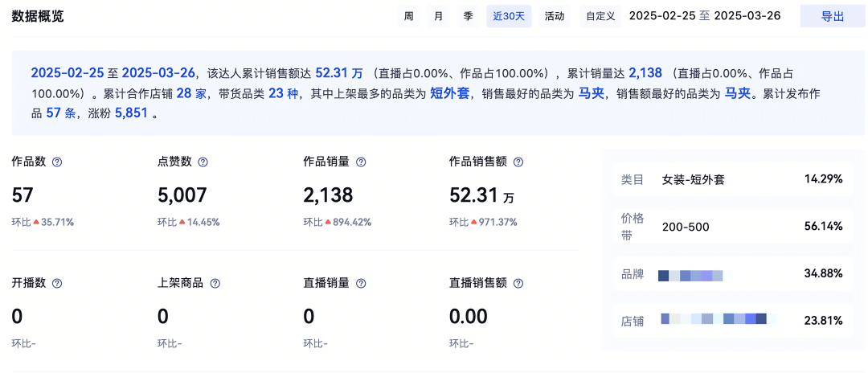Select the 月 time range tab
The image size is (868, 373).
439,16
